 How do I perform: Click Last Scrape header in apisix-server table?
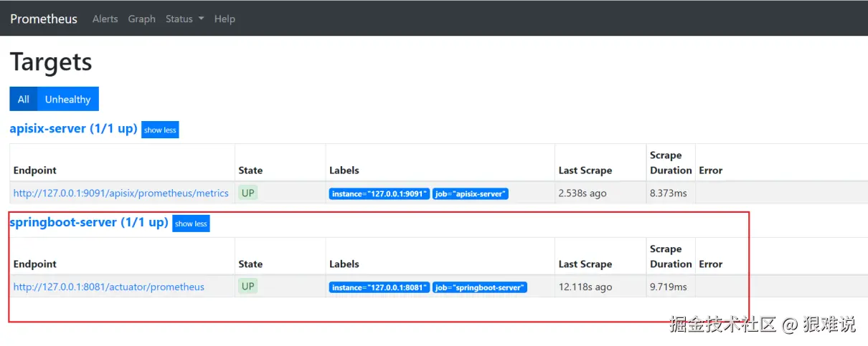coord(585,170)
